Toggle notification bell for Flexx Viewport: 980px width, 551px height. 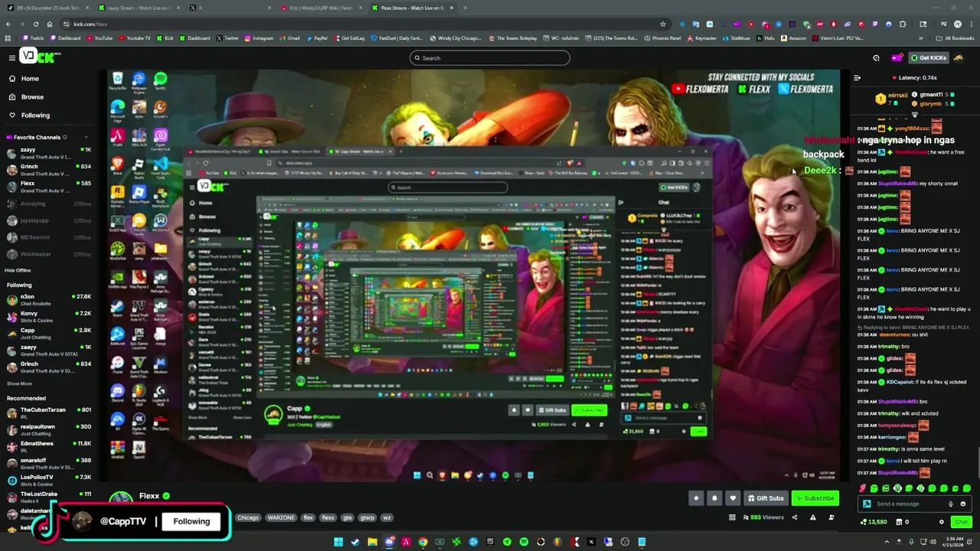click(714, 498)
